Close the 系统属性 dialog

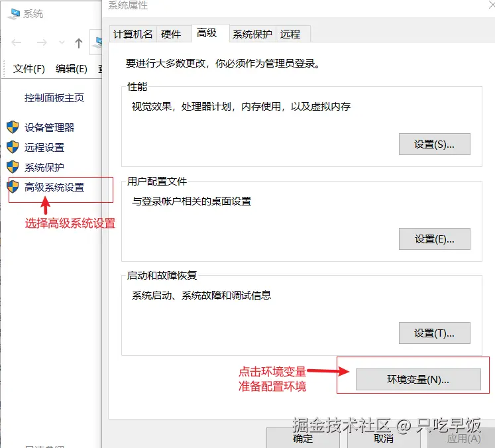[x=492, y=5]
